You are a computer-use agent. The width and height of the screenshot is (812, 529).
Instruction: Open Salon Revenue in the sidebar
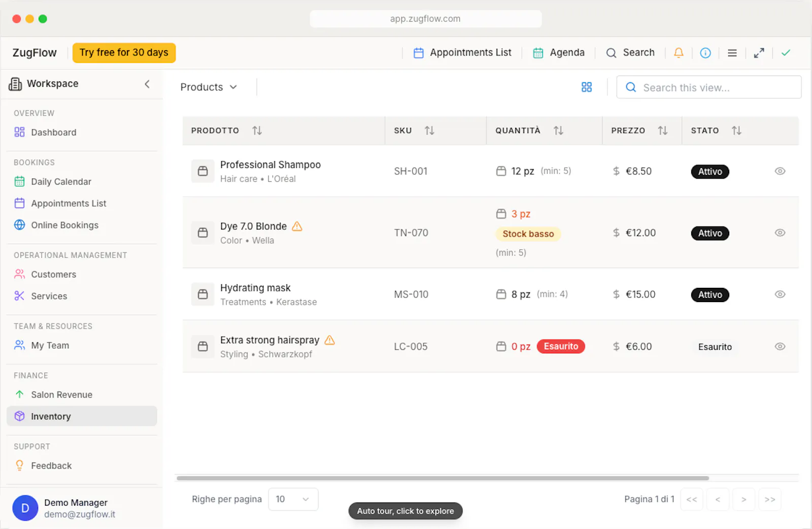pyautogui.click(x=82, y=395)
